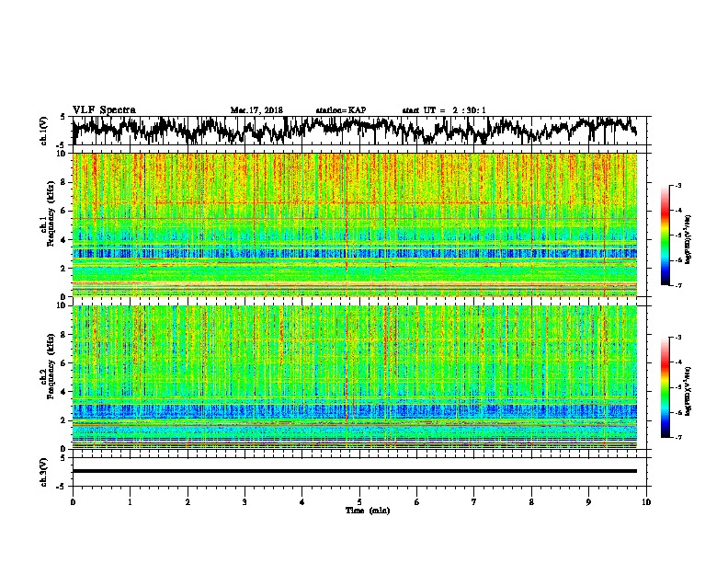
Task: Click the "5" tick on Time axis
Action: pyautogui.click(x=359, y=502)
